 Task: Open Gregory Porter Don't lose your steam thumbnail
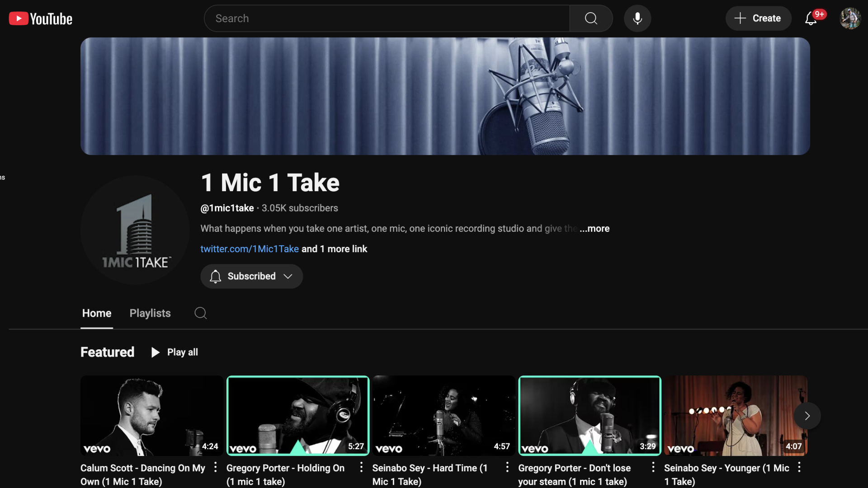tap(590, 416)
